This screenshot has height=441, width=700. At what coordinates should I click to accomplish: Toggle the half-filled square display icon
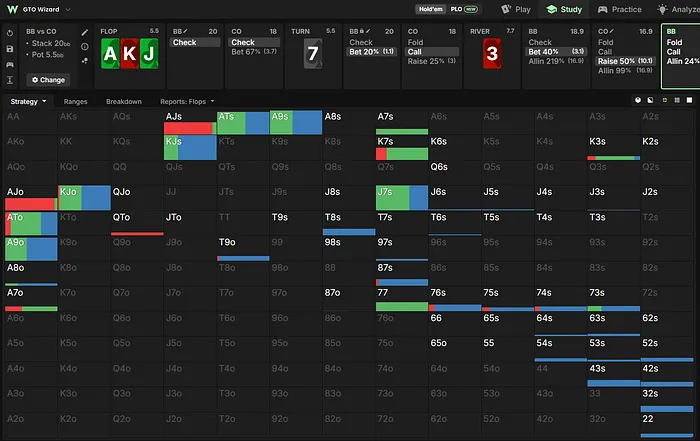(x=650, y=100)
